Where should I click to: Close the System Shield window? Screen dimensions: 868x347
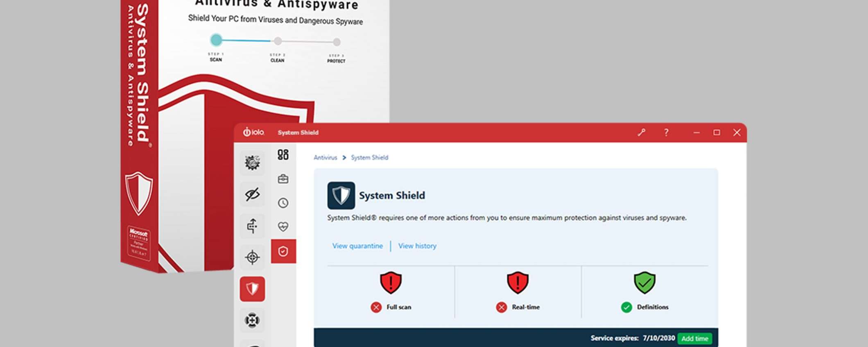coord(737,133)
